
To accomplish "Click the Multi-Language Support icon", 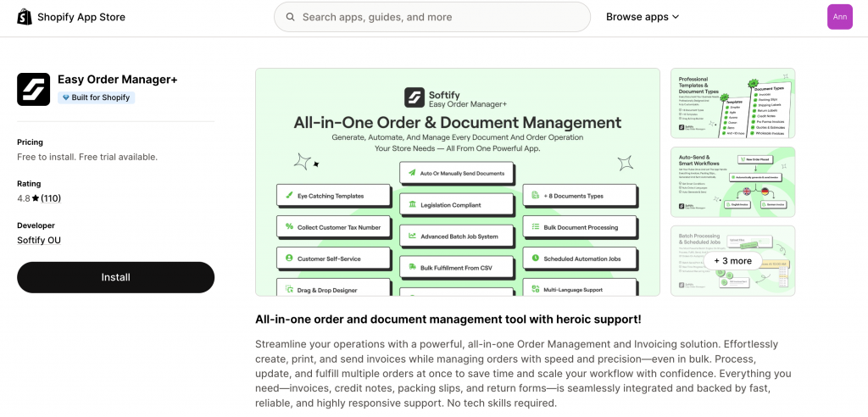I will click(x=536, y=289).
